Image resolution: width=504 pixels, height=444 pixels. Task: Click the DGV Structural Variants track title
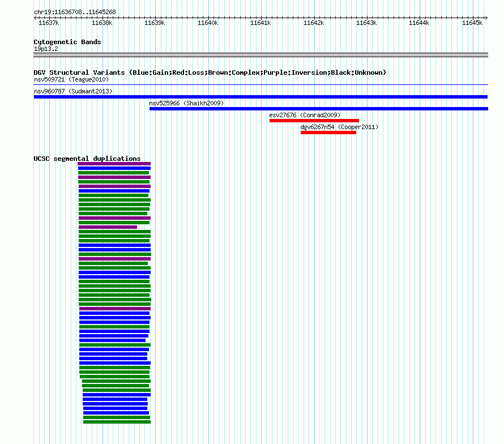(x=210, y=72)
